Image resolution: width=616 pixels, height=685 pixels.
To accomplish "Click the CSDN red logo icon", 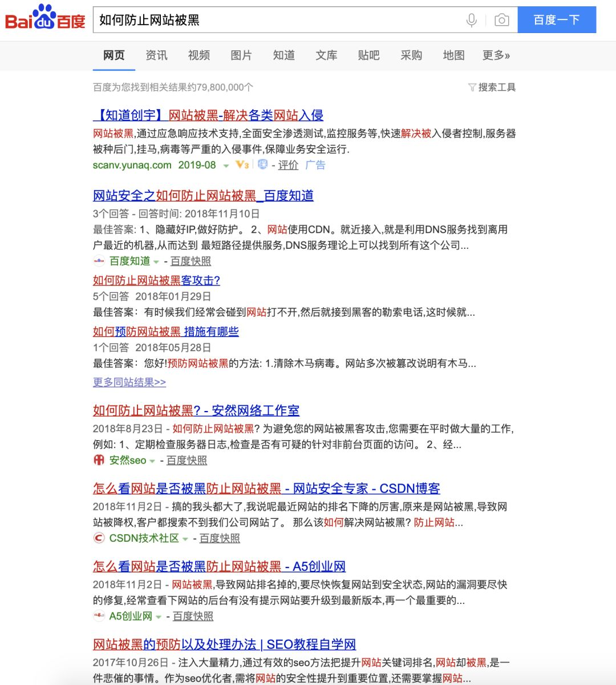I will coord(99,538).
